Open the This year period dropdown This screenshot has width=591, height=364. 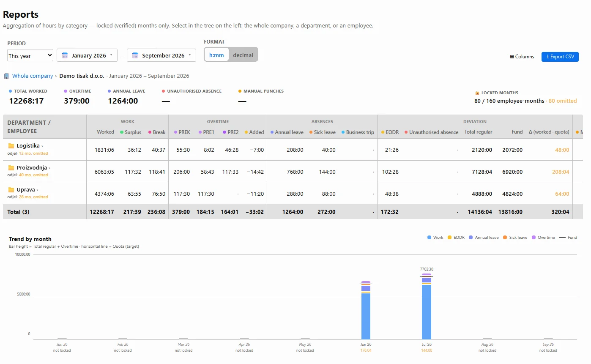[x=30, y=55]
